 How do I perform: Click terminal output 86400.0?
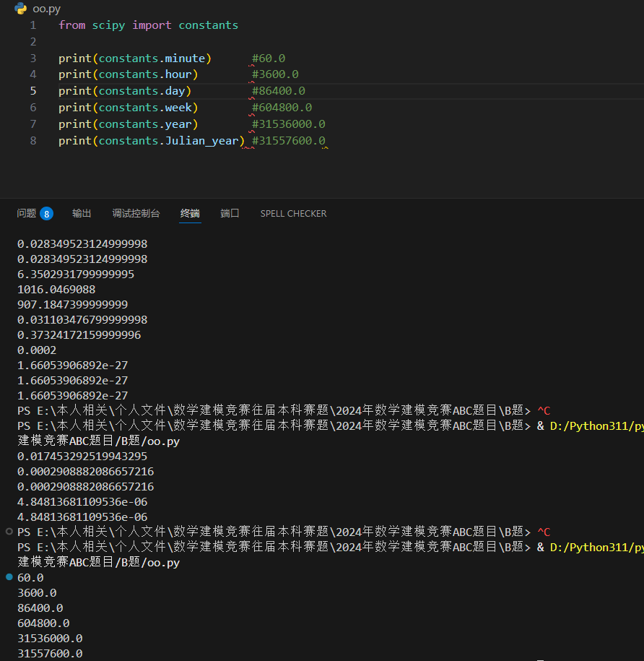click(40, 608)
